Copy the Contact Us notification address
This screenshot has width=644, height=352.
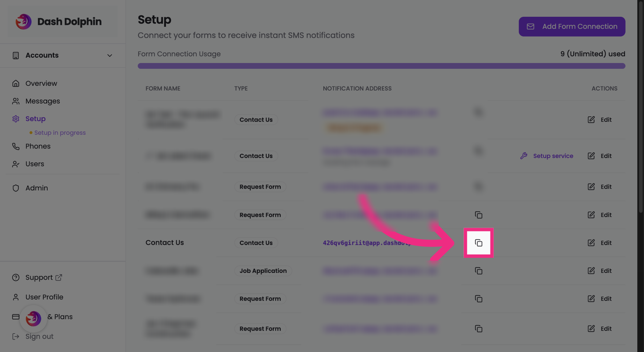[x=479, y=243]
